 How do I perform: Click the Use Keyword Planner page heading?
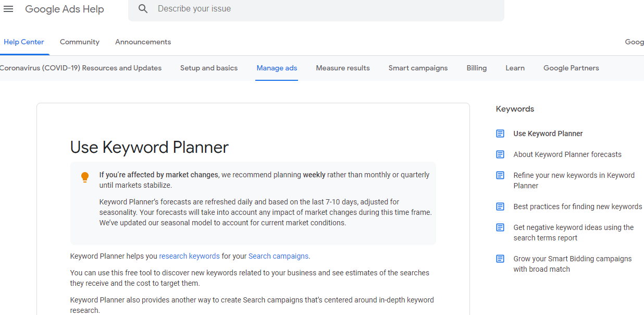[x=150, y=147]
